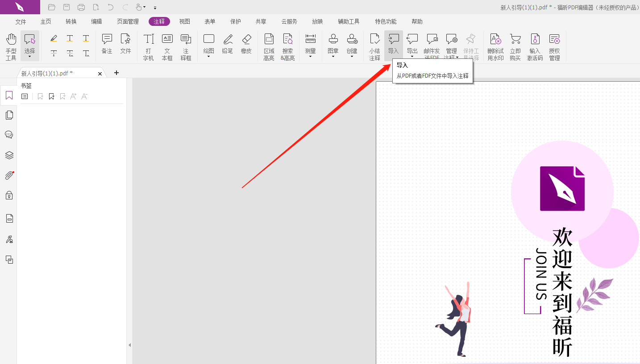Click the yellow highlighter pen tool

[54, 39]
